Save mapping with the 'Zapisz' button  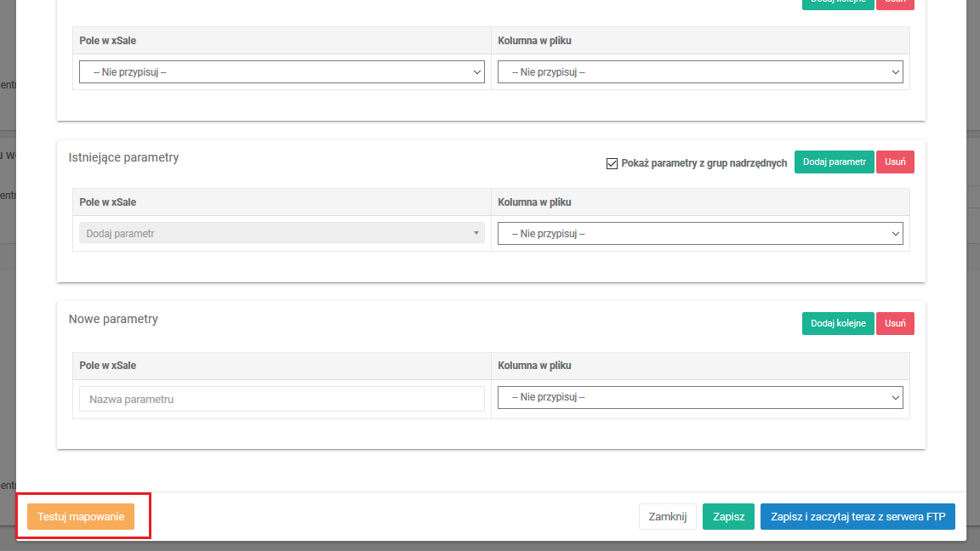(x=728, y=516)
